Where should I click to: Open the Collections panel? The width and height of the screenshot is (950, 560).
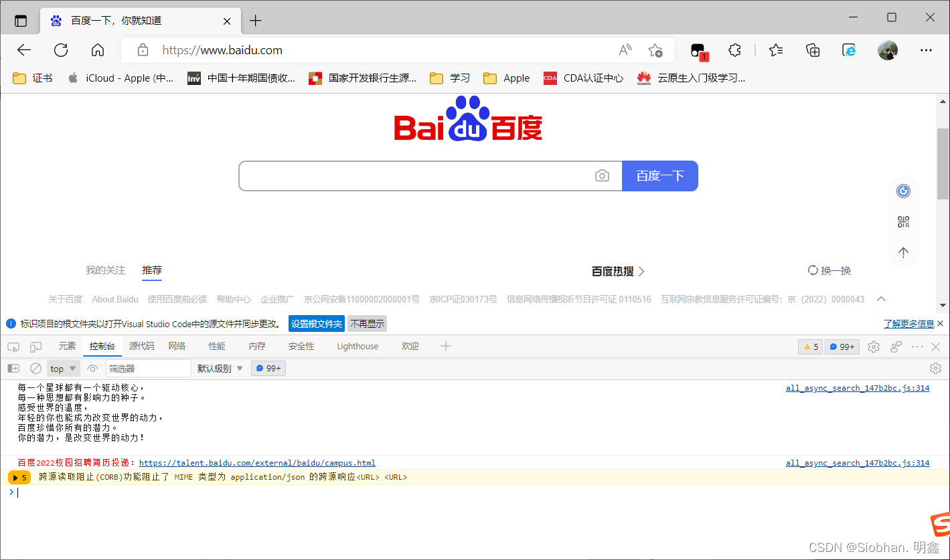813,50
